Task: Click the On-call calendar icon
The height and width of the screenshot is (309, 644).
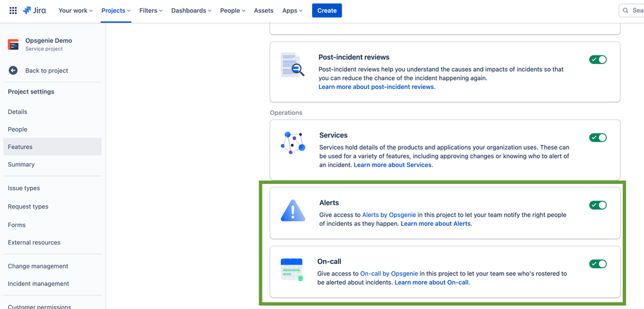Action: 292,270
